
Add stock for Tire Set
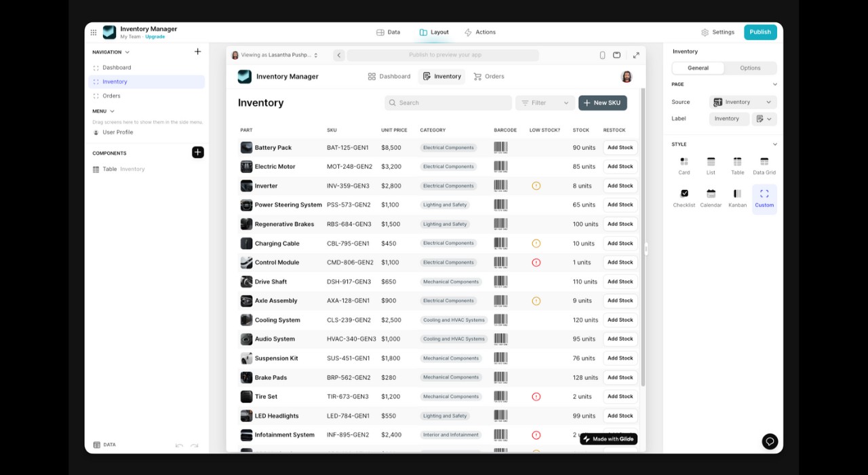(x=620, y=396)
